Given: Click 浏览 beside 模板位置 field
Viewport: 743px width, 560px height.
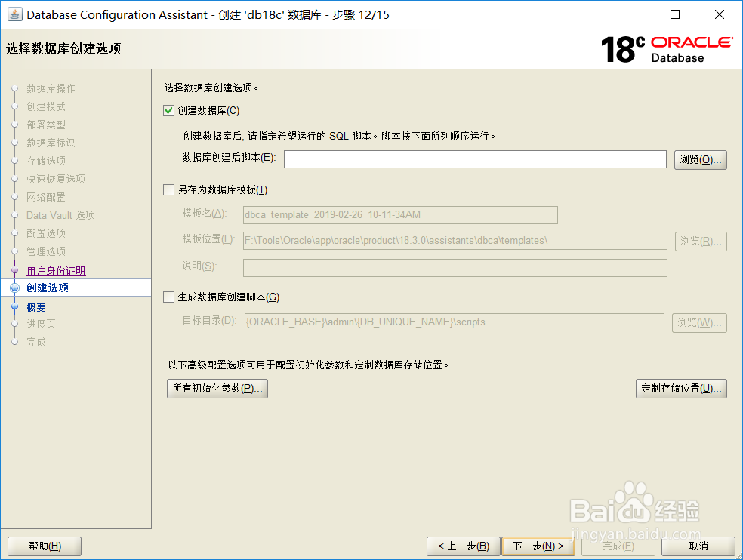Looking at the screenshot, I should click(x=699, y=242).
